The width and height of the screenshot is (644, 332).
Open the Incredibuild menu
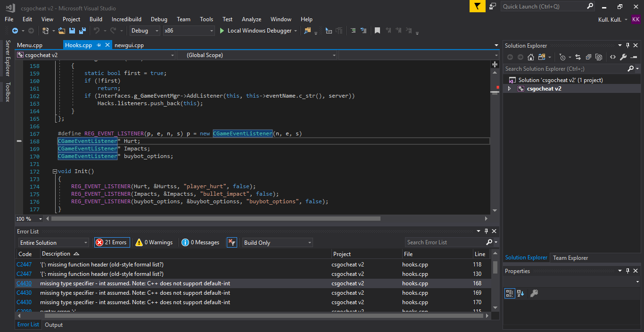[126, 19]
